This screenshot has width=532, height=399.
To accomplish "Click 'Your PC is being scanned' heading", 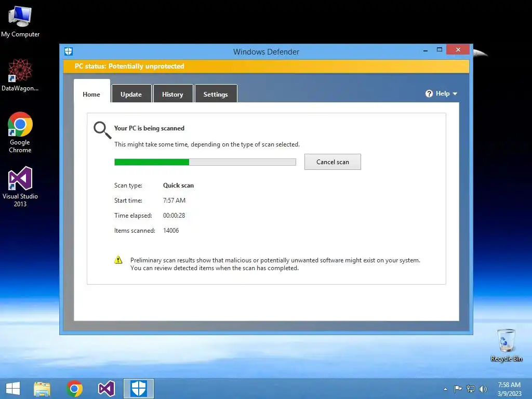I will point(149,128).
